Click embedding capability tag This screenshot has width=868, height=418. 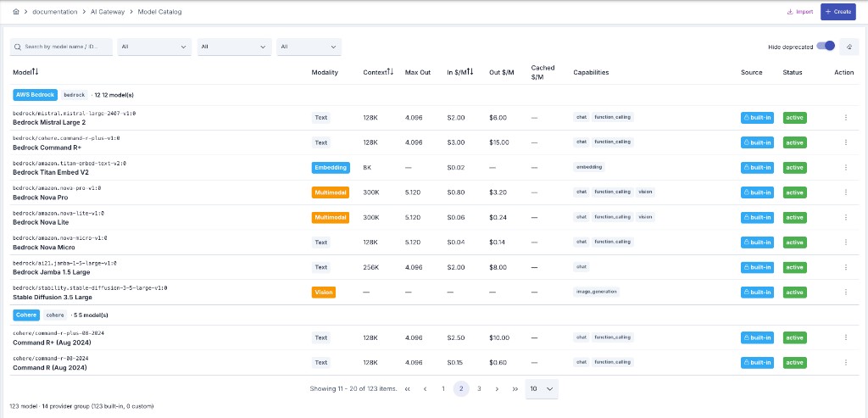(589, 167)
